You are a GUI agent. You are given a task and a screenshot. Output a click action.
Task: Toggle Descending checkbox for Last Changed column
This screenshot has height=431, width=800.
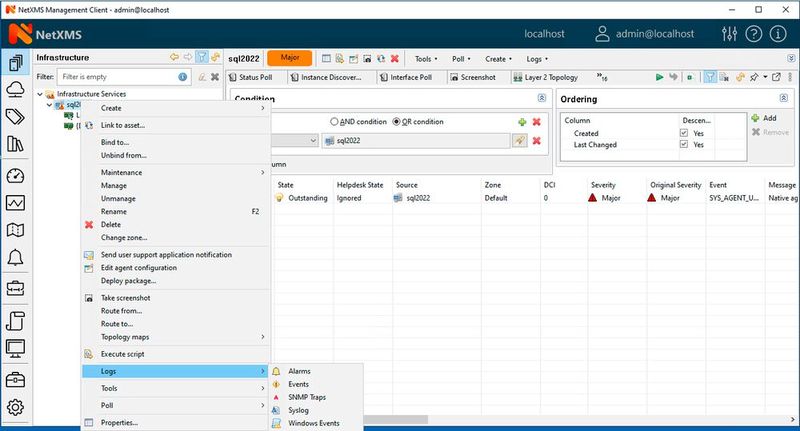(684, 144)
